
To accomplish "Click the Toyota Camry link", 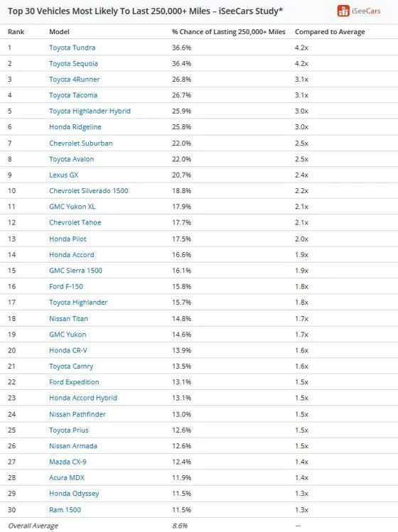I will [x=71, y=367].
